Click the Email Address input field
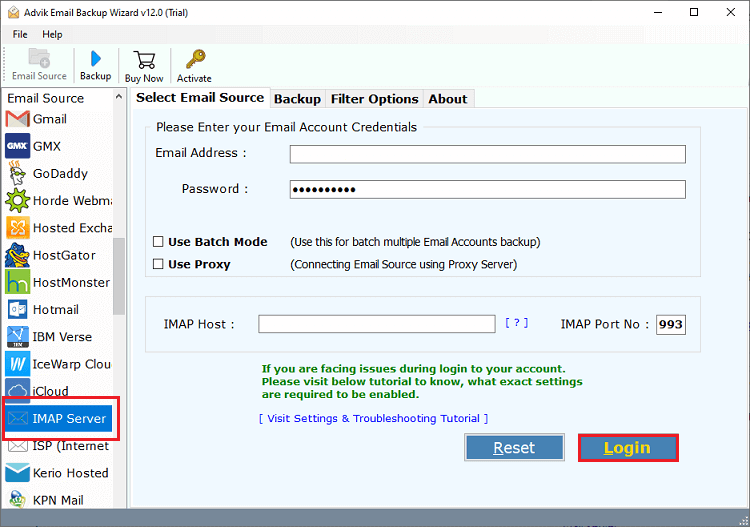The width and height of the screenshot is (750, 527). point(487,154)
